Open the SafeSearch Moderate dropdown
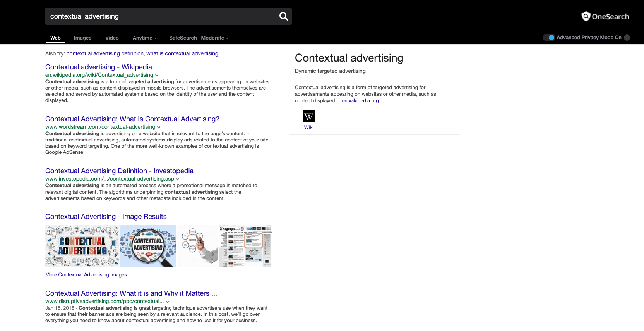Image resolution: width=644 pixels, height=331 pixels. (x=199, y=38)
